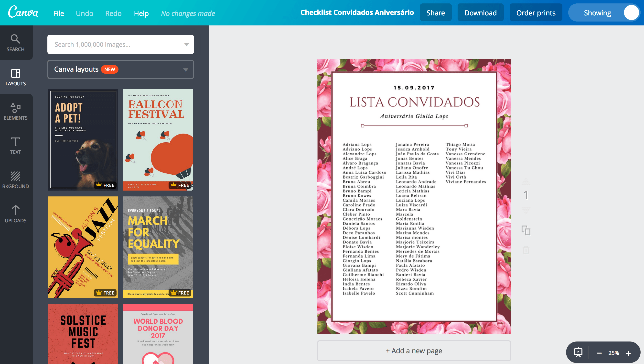The width and height of the screenshot is (644, 364).
Task: Open the Bkground sidebar tab
Action: [15, 180]
